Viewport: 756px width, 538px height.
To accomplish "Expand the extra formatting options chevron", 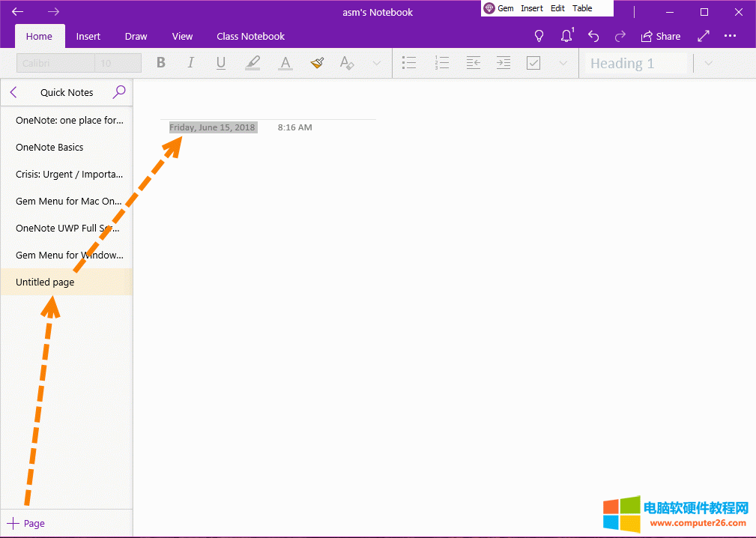I will (376, 63).
